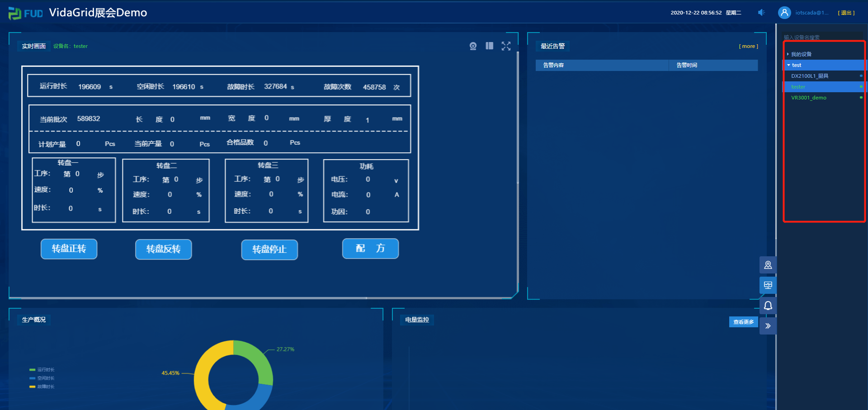Screen dimensions: 868x410
Task: Open the camera view icon in 实时画面
Action: click(x=473, y=46)
